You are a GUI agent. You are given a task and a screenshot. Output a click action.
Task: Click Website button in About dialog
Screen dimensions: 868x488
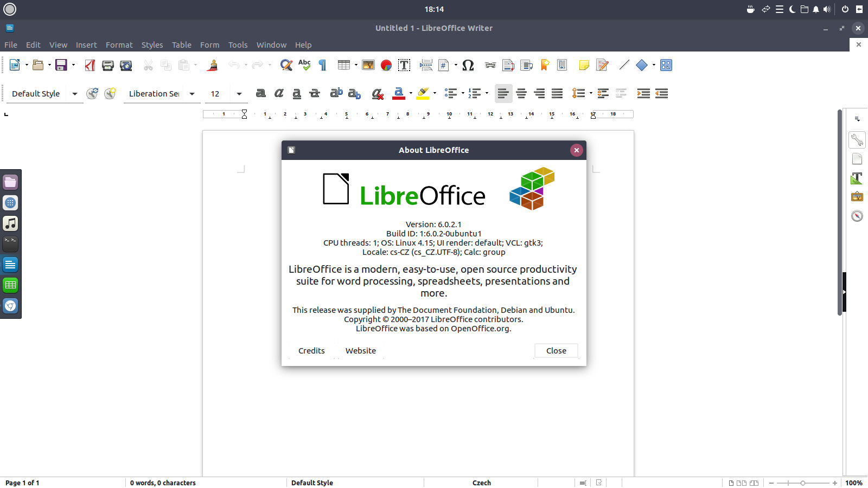click(x=361, y=351)
